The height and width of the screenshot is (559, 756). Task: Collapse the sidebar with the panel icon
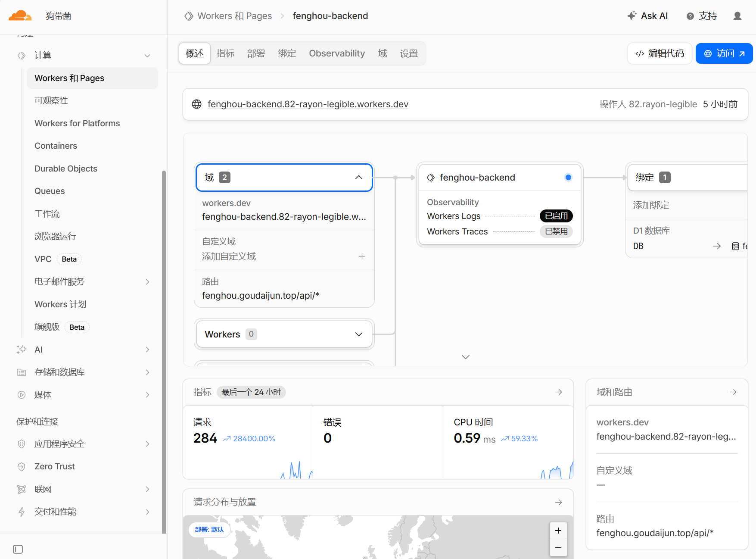click(x=18, y=549)
